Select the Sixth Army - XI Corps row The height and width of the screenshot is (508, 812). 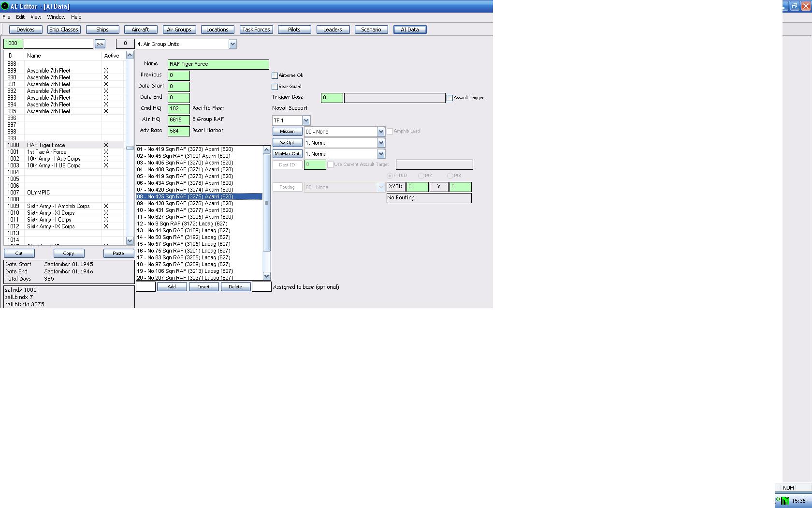pyautogui.click(x=65, y=213)
